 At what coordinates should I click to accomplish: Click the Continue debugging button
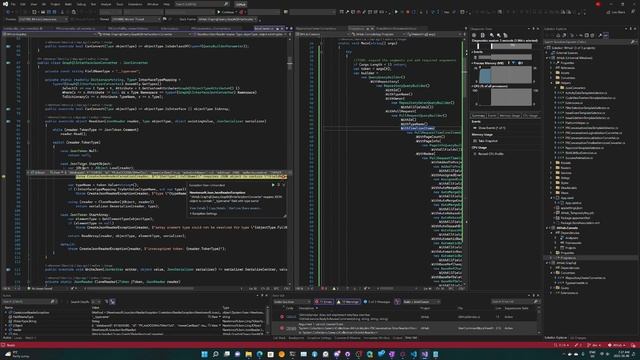(225, 12)
